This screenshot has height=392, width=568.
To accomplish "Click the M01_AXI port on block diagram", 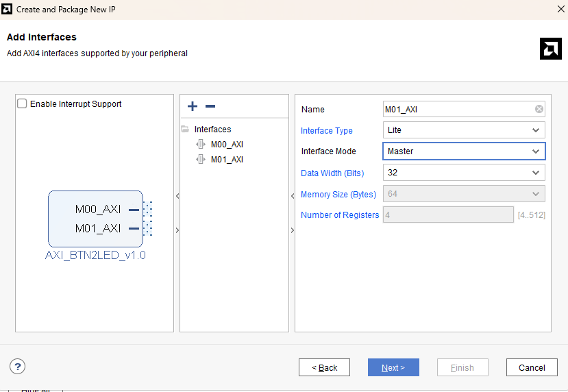I will (98, 228).
